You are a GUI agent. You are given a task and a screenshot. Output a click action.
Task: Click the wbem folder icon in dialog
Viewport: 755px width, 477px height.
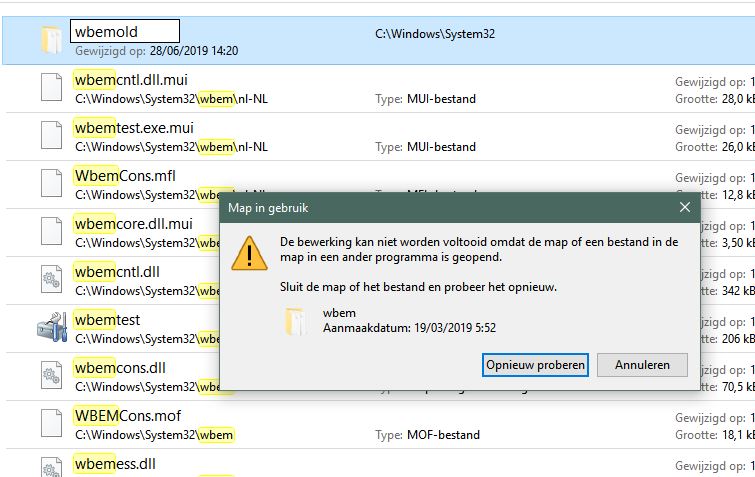point(297,320)
